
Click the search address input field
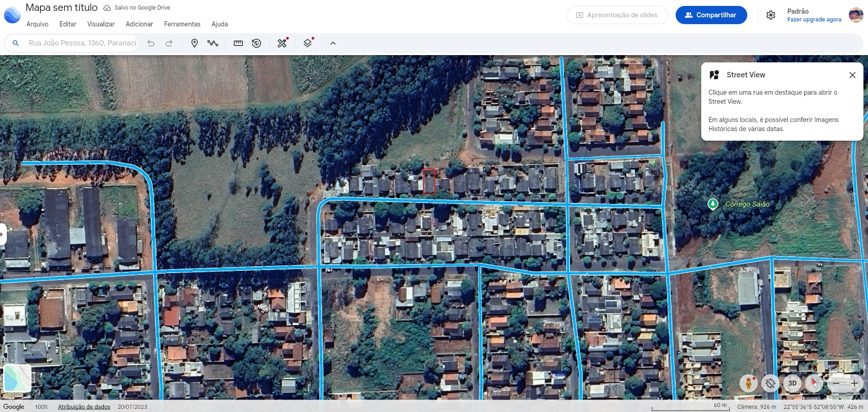(82, 43)
